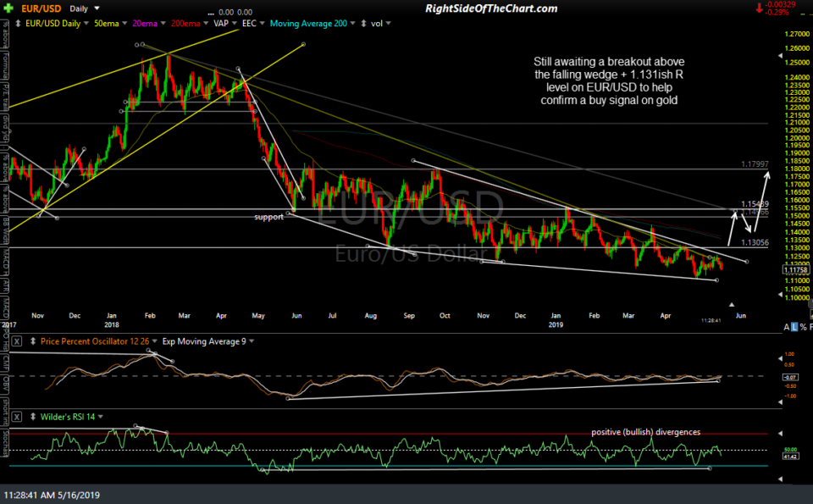Open the ATR indicator from the left sidebar
813x504 pixels.
[6, 285]
